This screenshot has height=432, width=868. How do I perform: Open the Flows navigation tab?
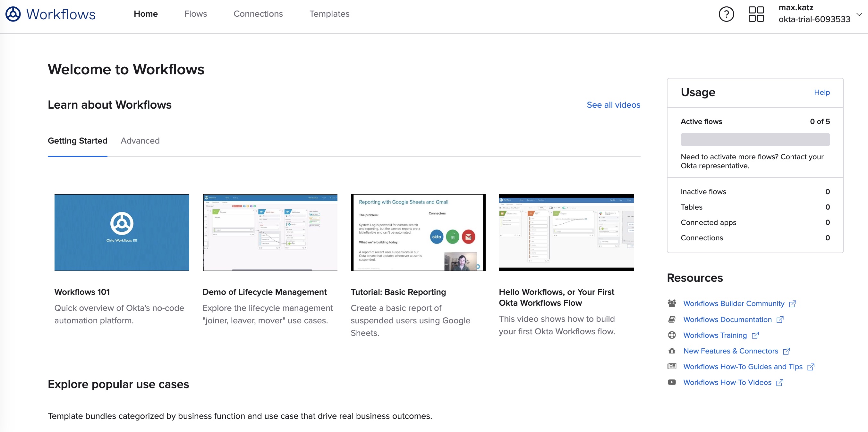coord(195,14)
